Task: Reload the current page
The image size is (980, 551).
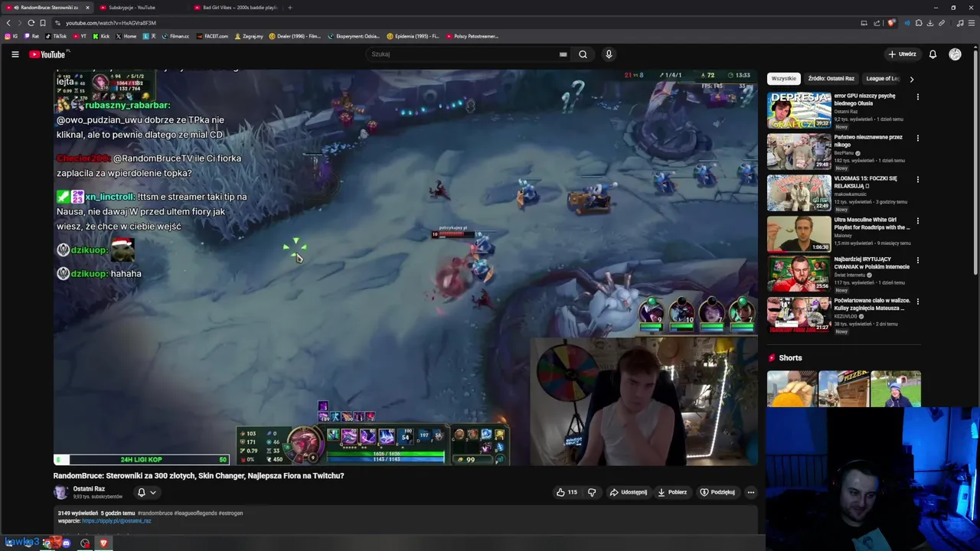Action: [31, 23]
